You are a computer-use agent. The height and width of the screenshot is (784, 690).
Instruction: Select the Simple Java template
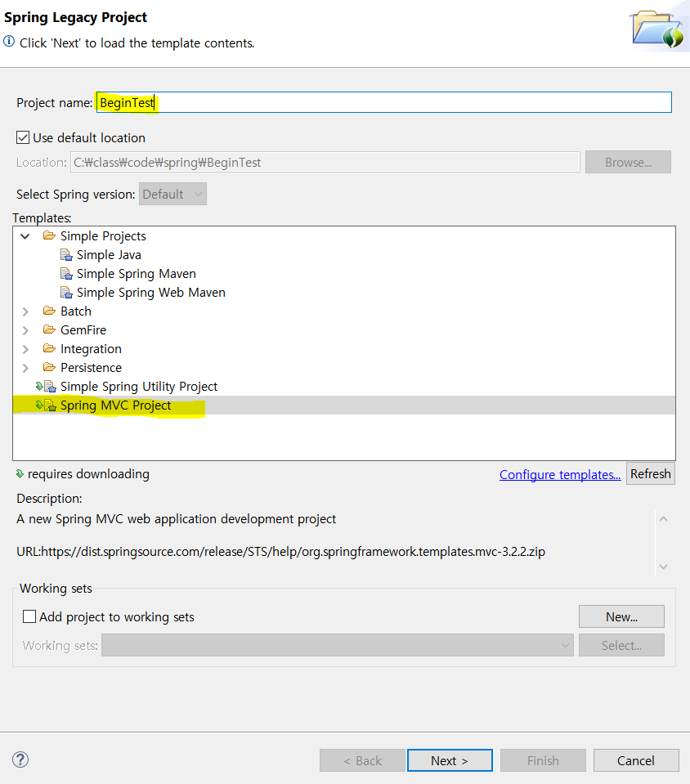coord(109,255)
